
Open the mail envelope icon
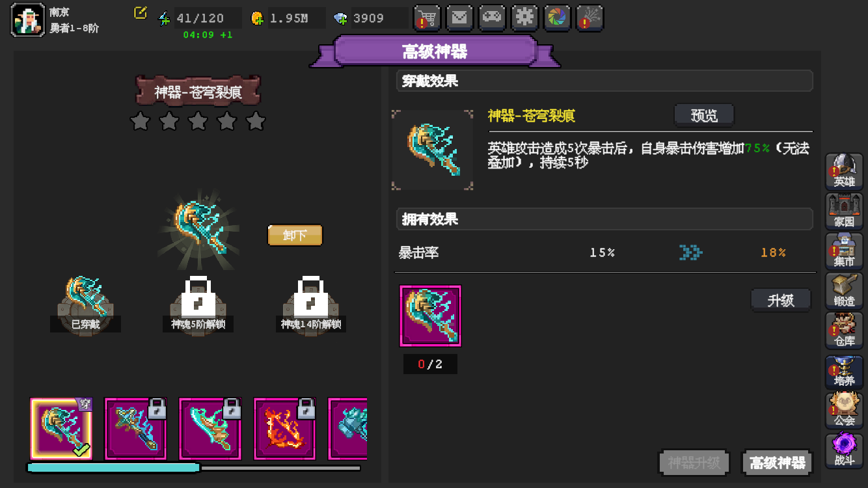(459, 18)
